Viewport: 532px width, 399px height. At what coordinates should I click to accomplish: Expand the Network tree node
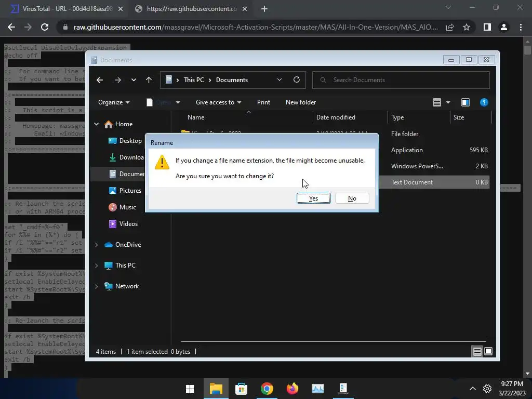click(x=96, y=286)
